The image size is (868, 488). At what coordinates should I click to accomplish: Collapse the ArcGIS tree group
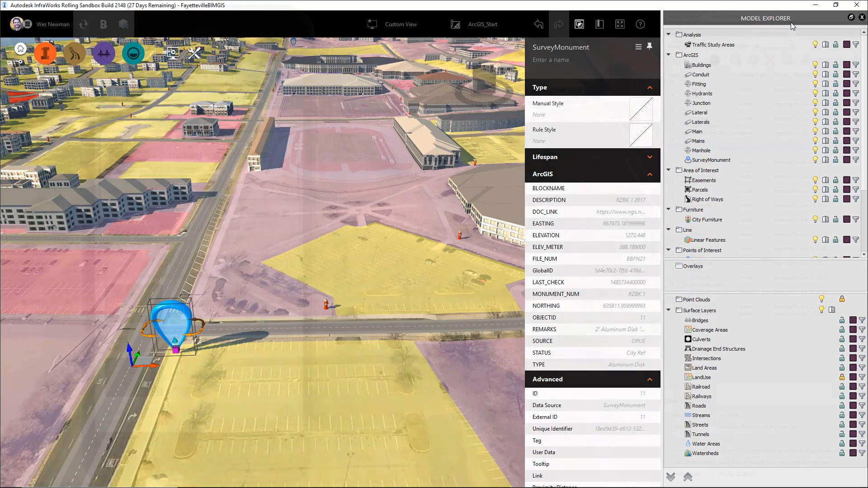click(x=669, y=55)
